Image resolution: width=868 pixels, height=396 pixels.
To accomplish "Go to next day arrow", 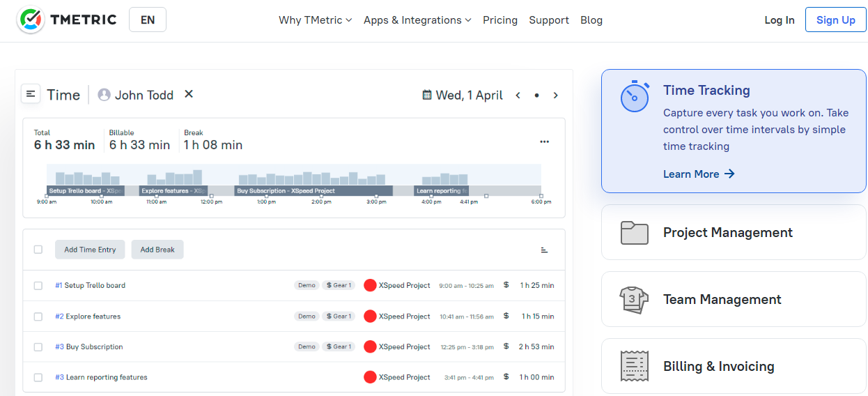I will pos(555,96).
